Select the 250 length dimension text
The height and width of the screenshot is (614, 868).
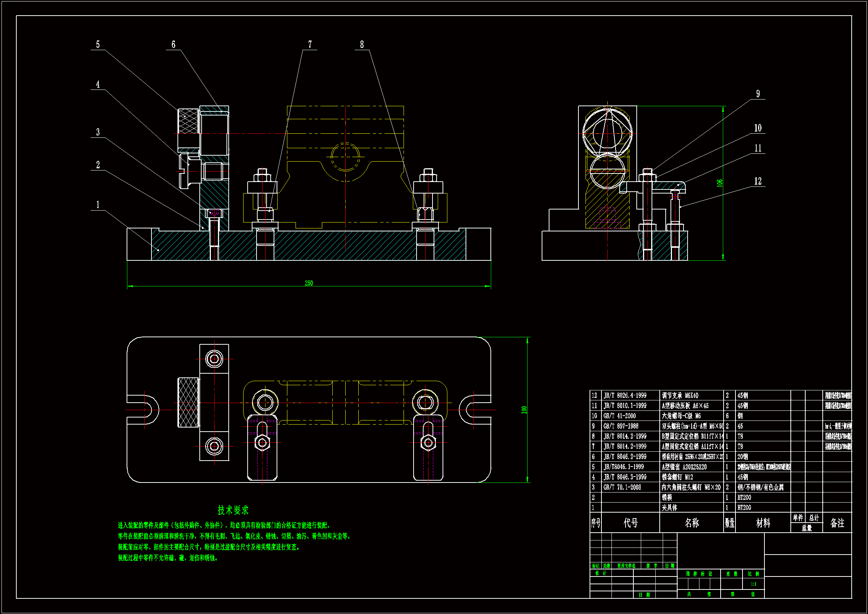click(309, 283)
